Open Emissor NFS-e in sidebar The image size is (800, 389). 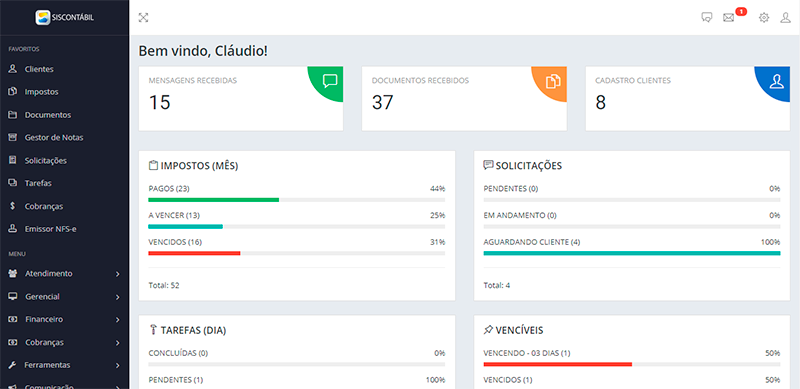51,229
